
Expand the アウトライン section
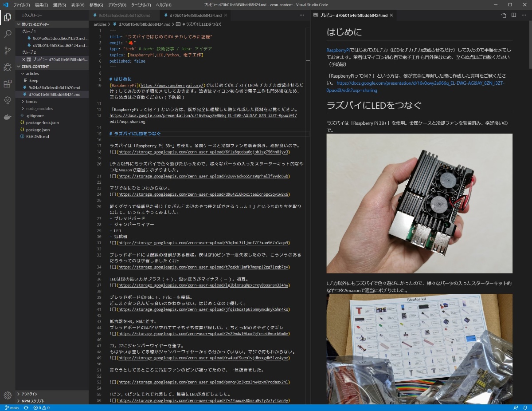52,394
